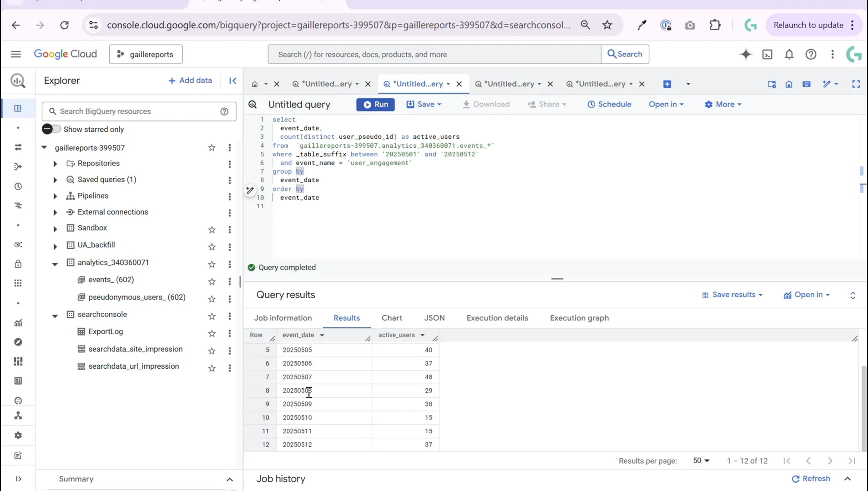Image resolution: width=868 pixels, height=491 pixels.
Task: Open Execution graph tab
Action: [579, 318]
